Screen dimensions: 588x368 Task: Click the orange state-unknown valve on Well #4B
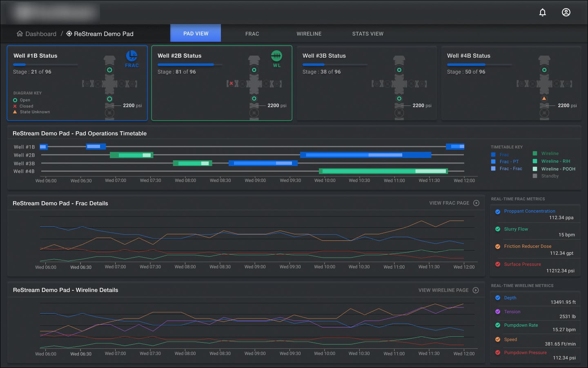544,99
